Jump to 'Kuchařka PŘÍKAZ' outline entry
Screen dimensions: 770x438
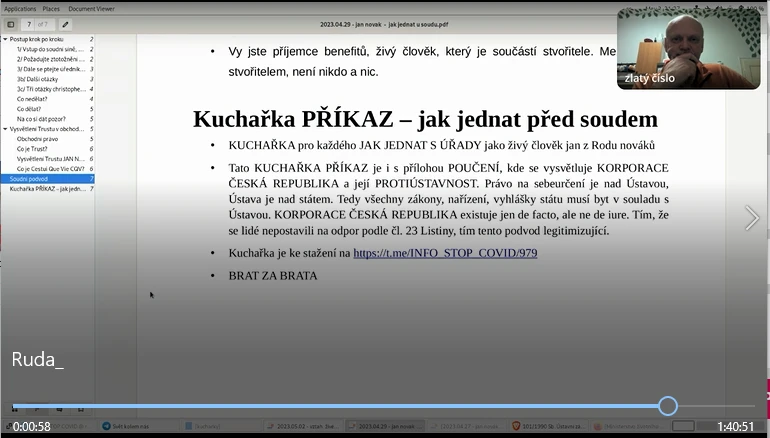click(47, 189)
